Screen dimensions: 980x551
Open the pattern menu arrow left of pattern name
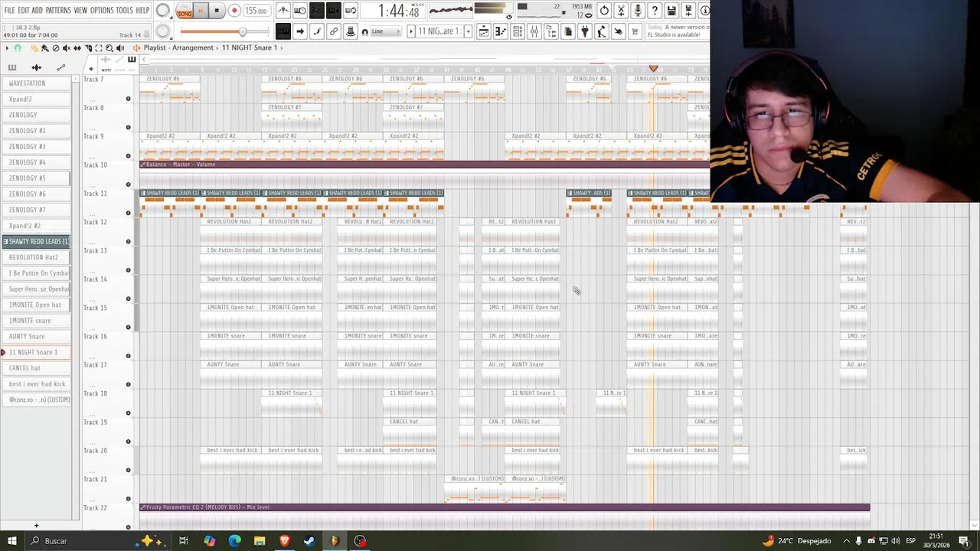(411, 31)
